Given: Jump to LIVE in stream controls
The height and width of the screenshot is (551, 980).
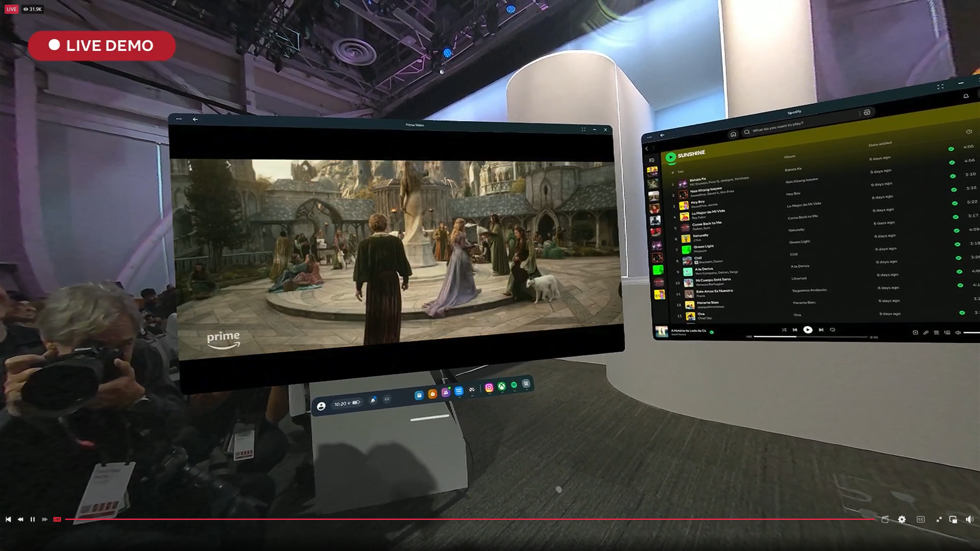Looking at the screenshot, I should (x=57, y=519).
